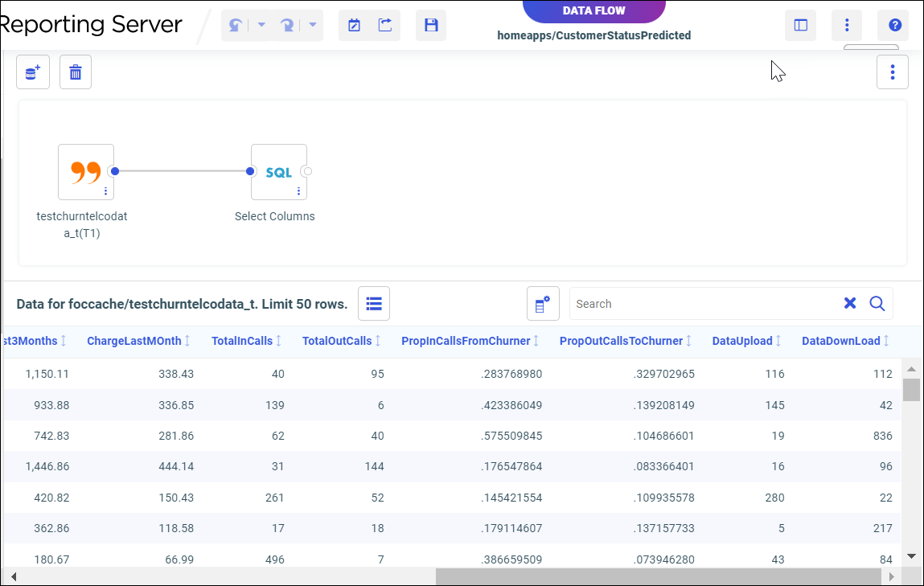
Task: Click the Redo arrow icon
Action: pyautogui.click(x=287, y=26)
